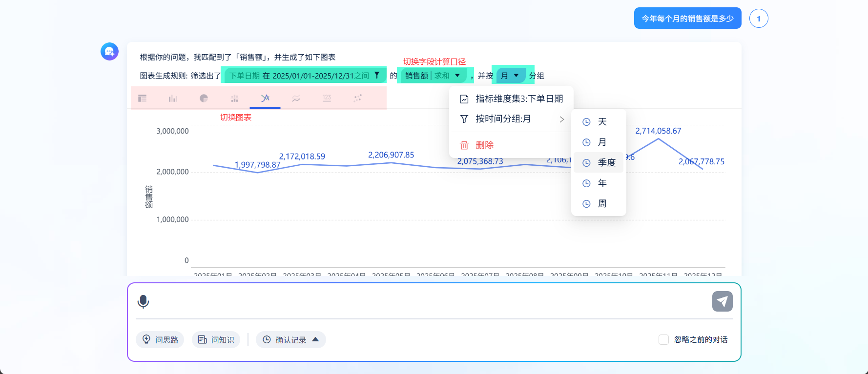Click the 今年每个月的销售额是多少 question bubble
Viewport: 868px width, 374px height.
pyautogui.click(x=687, y=19)
